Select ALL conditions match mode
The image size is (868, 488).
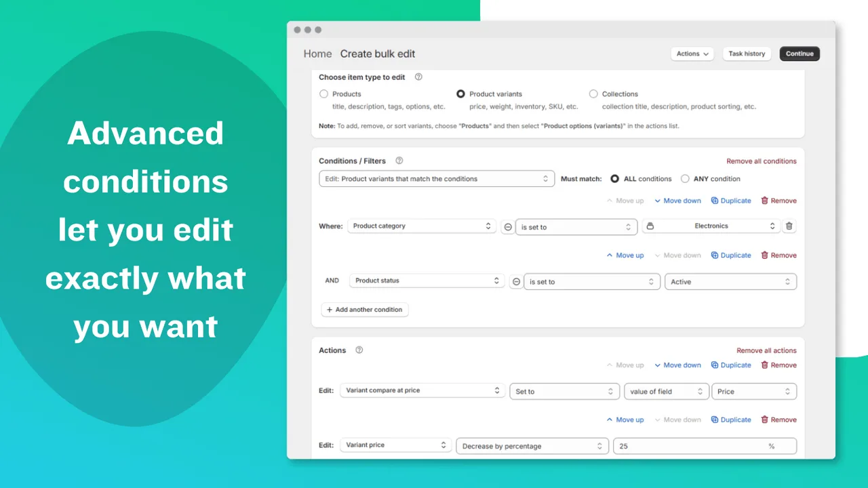(614, 179)
